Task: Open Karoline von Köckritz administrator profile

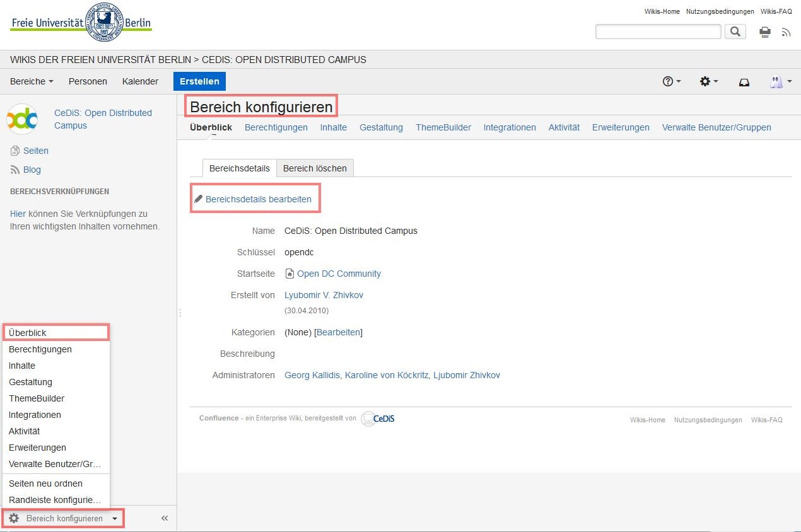Action: [387, 375]
